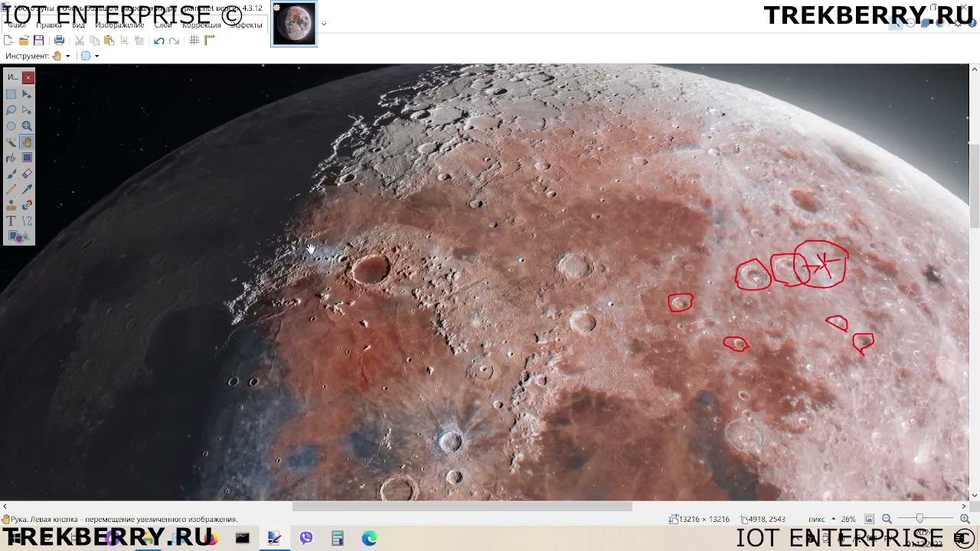
Task: Select the Lasso Select tool
Action: click(x=11, y=110)
